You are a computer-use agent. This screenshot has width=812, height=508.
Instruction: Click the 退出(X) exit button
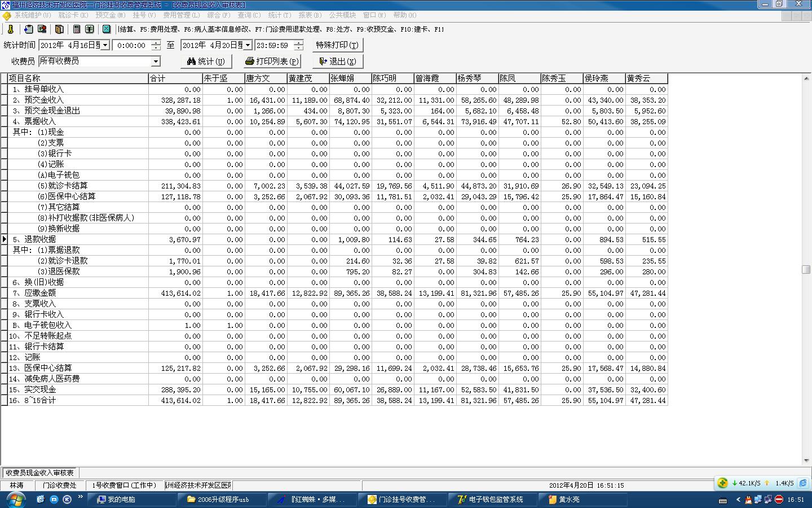click(338, 61)
